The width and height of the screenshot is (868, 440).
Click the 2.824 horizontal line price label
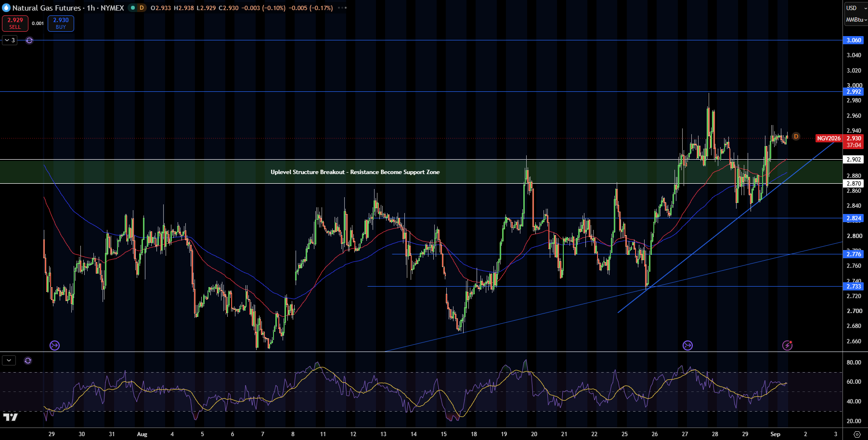(x=854, y=218)
